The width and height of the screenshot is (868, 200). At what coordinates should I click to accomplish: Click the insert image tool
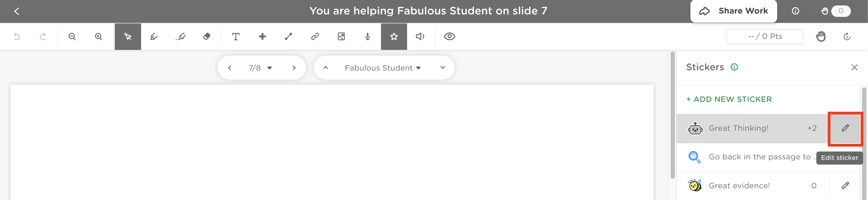(341, 37)
